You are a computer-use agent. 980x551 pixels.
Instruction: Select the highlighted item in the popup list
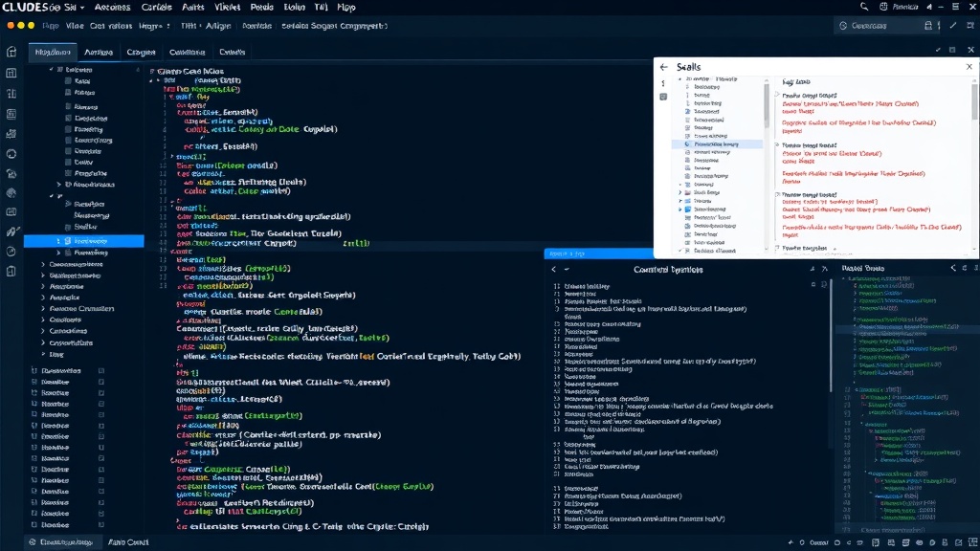pos(718,144)
